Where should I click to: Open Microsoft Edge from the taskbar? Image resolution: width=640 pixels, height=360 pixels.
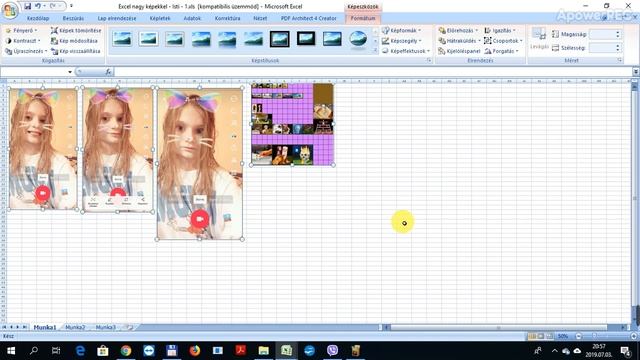coord(80,351)
